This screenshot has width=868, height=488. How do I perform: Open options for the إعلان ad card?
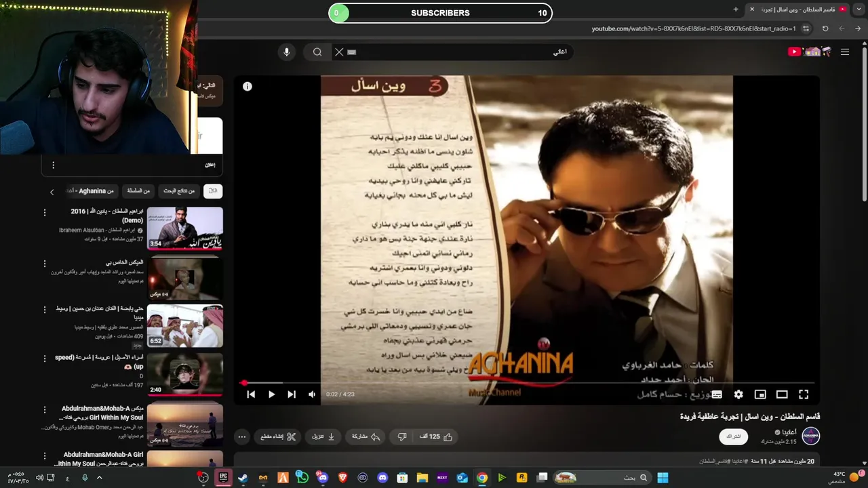(x=53, y=165)
